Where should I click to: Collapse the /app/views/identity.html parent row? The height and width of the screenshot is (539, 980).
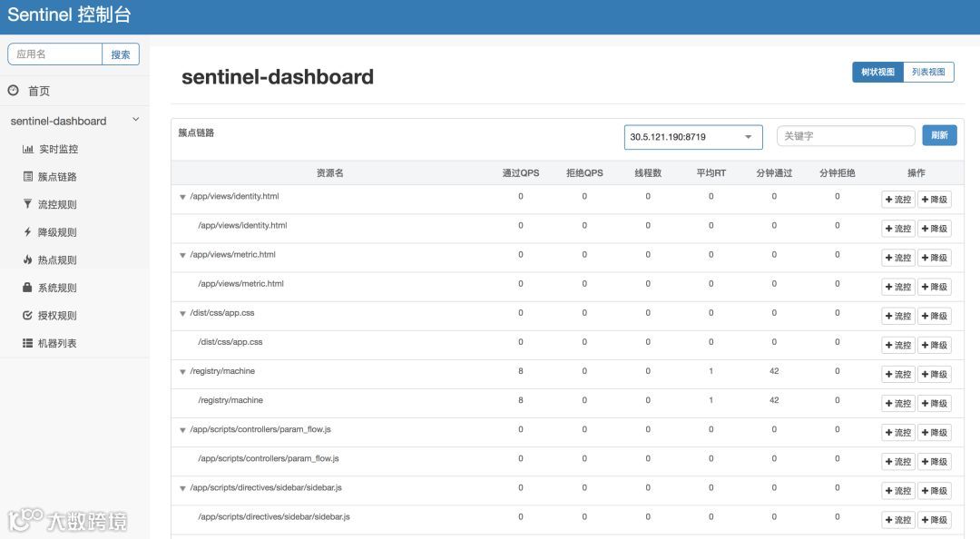182,197
